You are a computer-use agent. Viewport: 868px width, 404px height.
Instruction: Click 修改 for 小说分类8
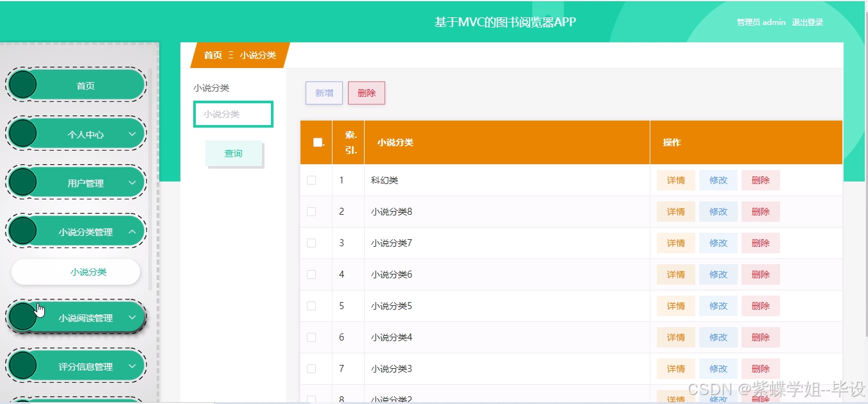[x=718, y=212]
